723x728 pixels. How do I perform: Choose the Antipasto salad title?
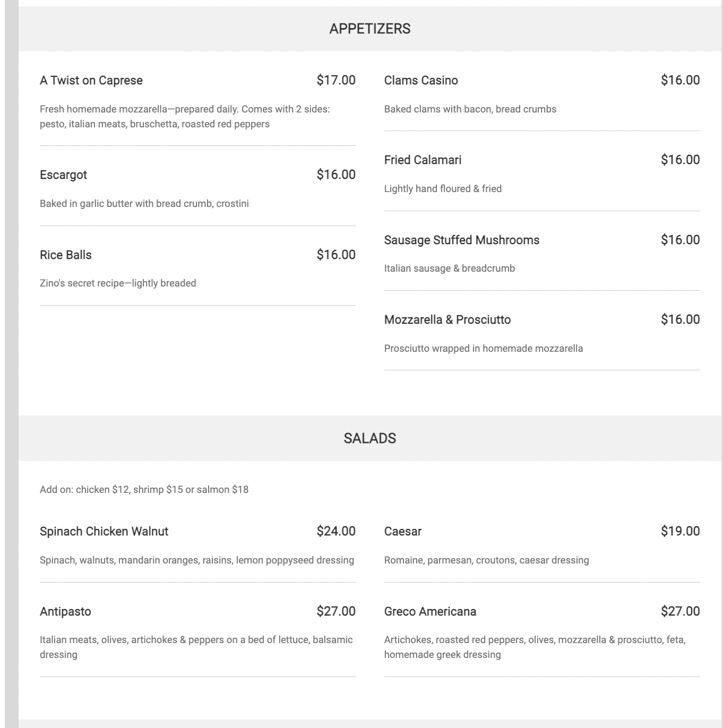65,612
